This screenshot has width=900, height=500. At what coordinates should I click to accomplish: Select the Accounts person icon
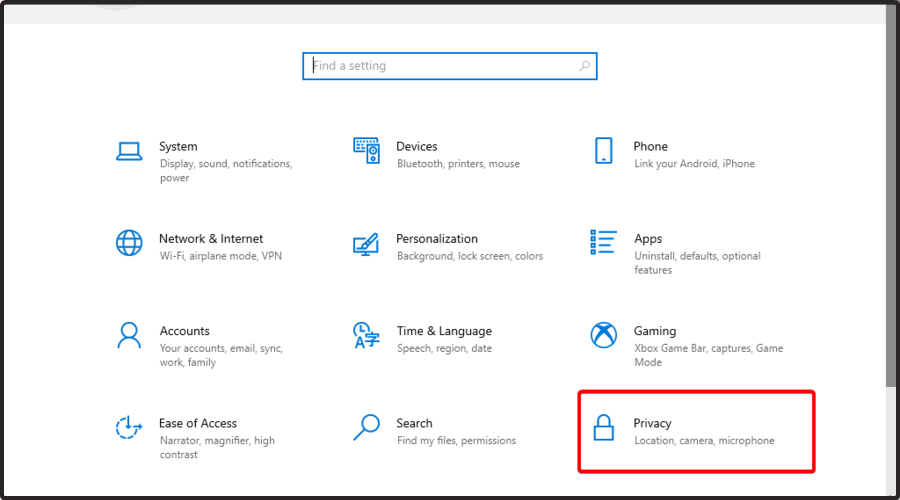[x=129, y=335]
